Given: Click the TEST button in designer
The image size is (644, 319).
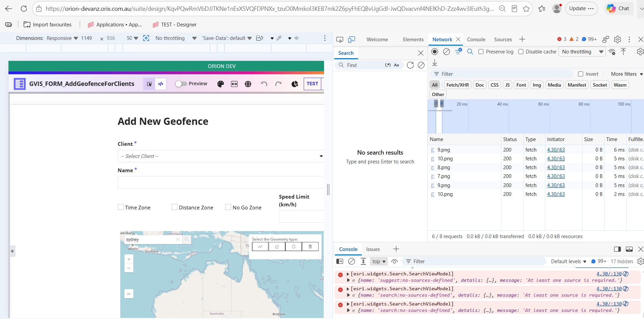Looking at the screenshot, I should (313, 84).
